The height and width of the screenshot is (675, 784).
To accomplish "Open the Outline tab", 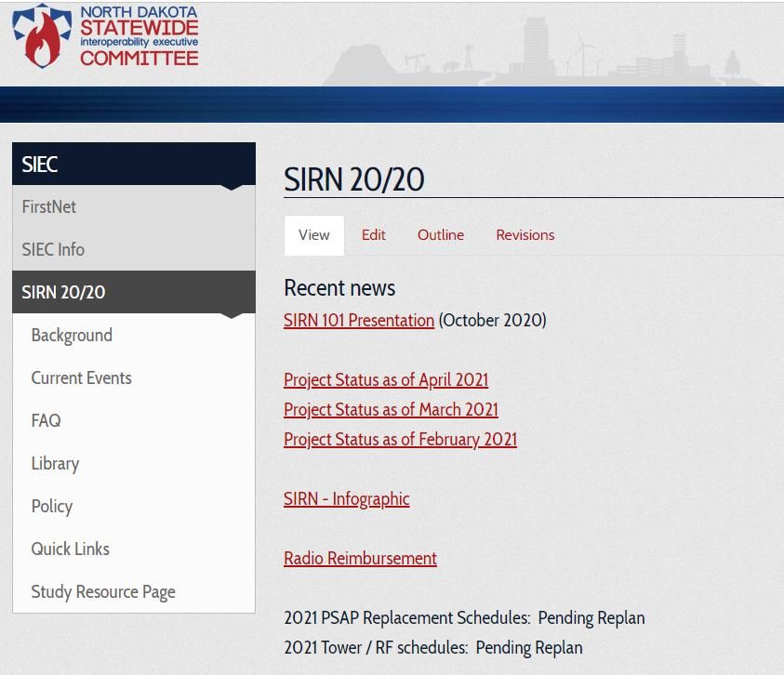I will pyautogui.click(x=441, y=235).
